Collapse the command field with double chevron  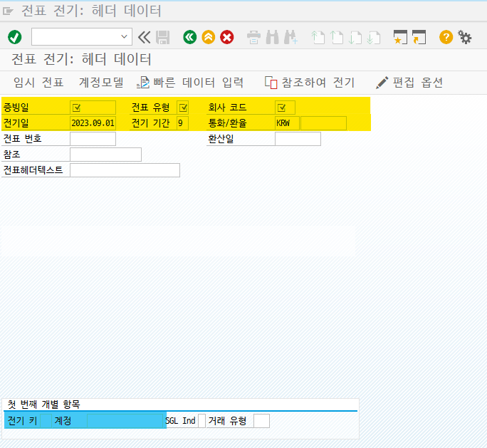point(144,37)
